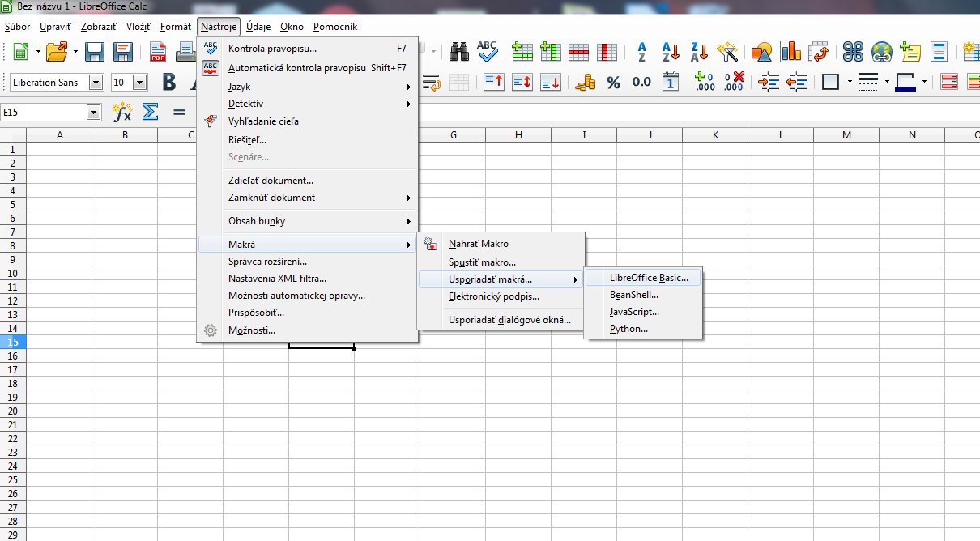
Task: Open the Sort dialog AZ icon
Action: [642, 53]
